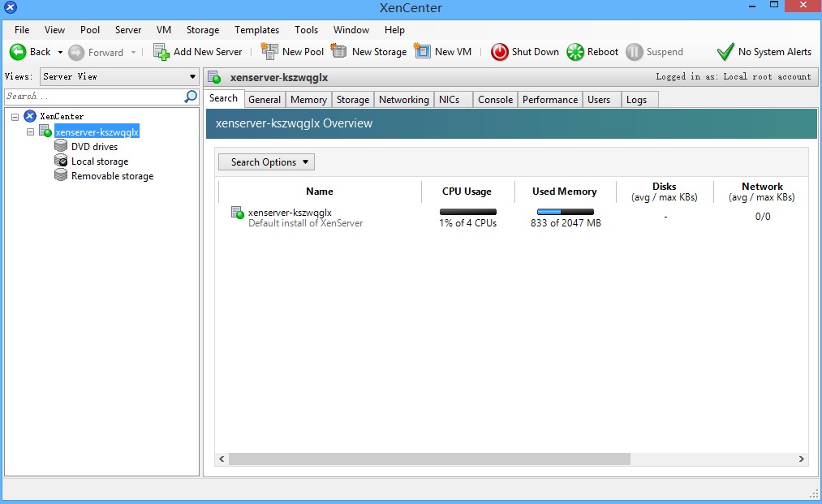Switch to the Networking tab

click(x=403, y=100)
